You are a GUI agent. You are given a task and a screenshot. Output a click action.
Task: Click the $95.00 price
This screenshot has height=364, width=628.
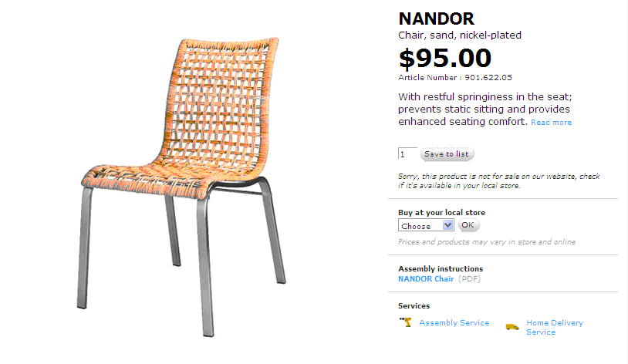tap(444, 59)
